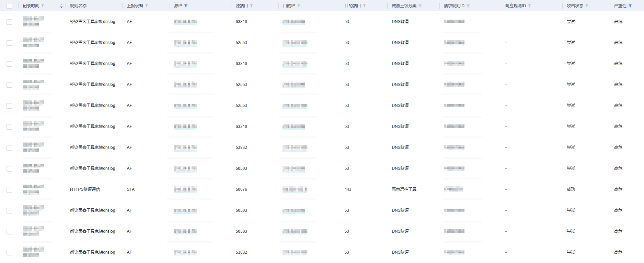
Task: Click source port 50676 cell
Action: 241,189
